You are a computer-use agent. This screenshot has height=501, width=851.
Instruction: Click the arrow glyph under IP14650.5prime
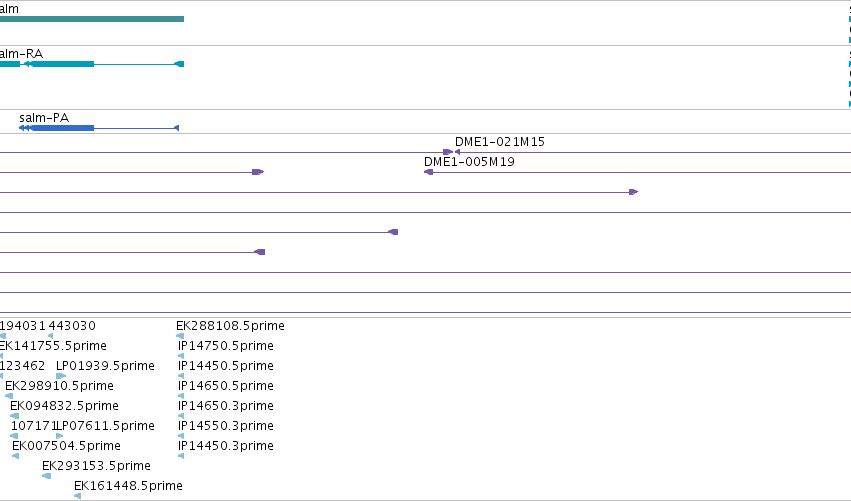[181, 396]
